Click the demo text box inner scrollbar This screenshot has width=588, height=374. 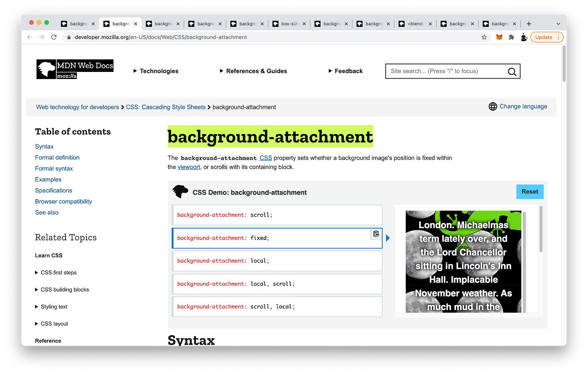click(524, 261)
